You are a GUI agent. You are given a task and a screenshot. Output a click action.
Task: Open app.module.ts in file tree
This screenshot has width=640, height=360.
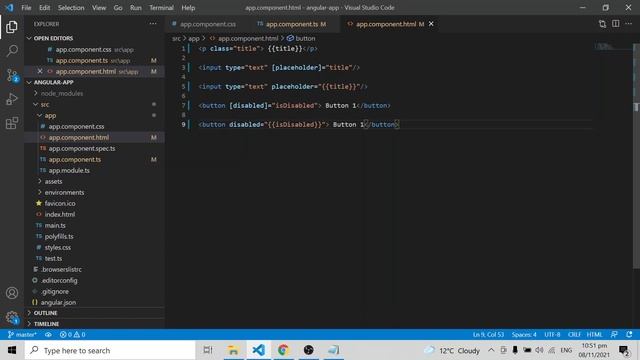click(69, 171)
